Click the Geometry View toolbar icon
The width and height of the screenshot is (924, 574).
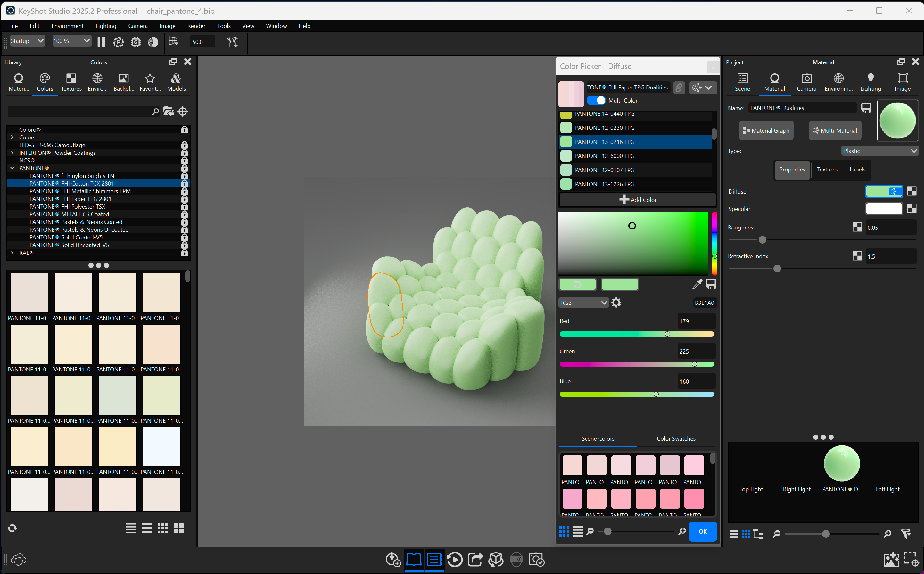pos(173,41)
